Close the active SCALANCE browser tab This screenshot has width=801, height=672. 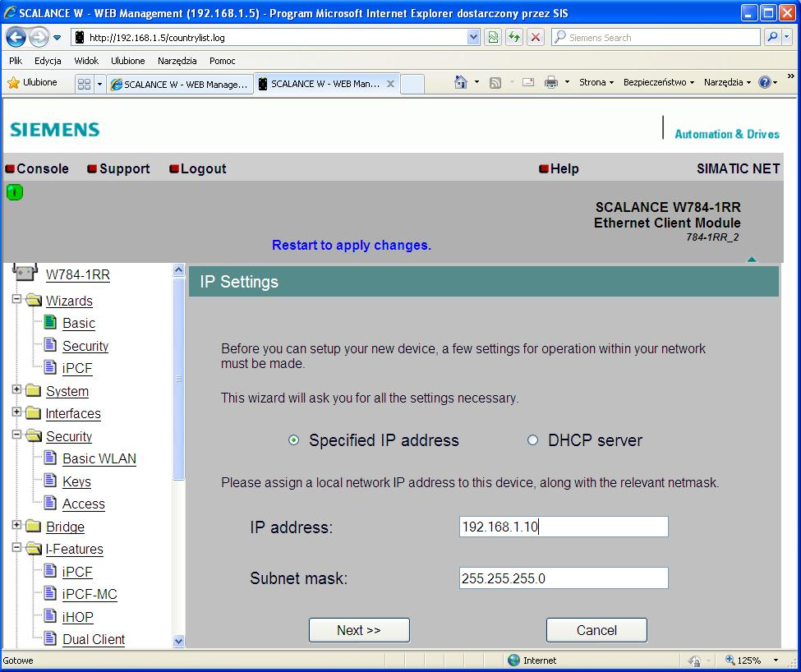coord(390,84)
